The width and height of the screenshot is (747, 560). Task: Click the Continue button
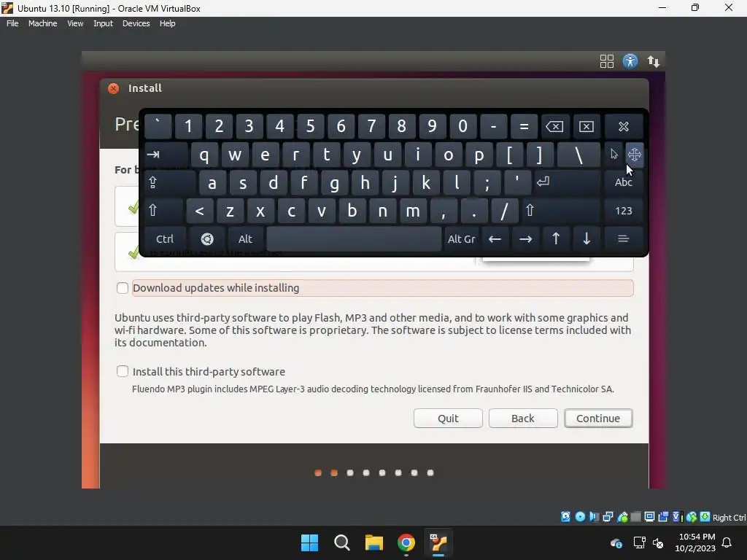tap(598, 418)
